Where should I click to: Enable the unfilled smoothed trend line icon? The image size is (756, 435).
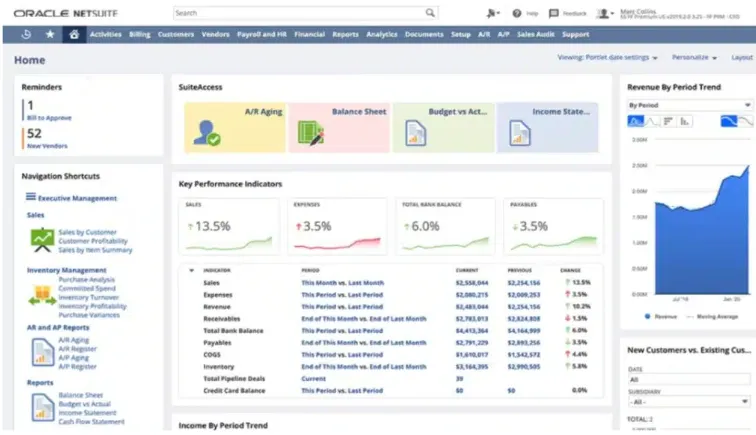745,121
